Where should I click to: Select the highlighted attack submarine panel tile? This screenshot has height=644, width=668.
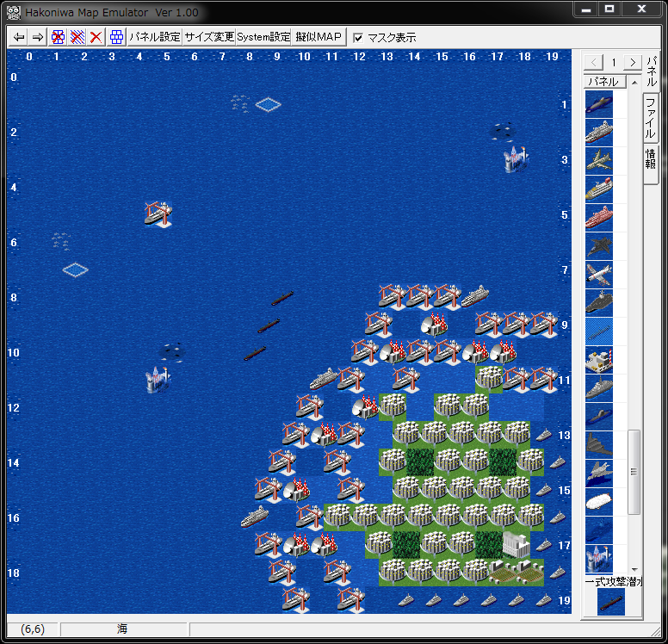pos(599,331)
